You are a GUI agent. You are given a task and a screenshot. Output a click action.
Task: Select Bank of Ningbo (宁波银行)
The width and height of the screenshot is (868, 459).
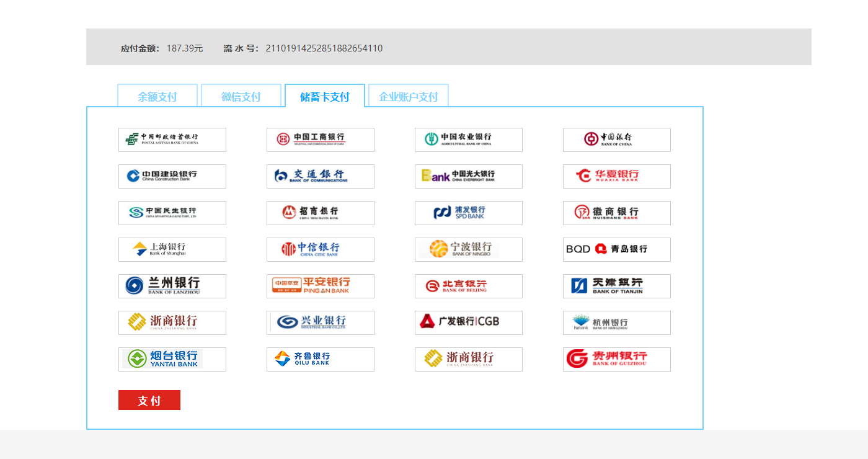[468, 249]
